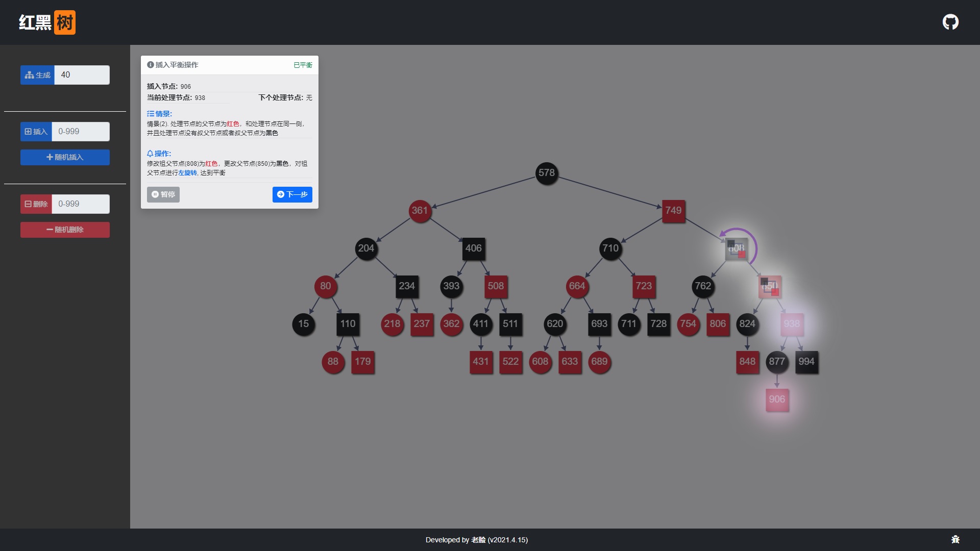Select red node 361

pos(420,211)
